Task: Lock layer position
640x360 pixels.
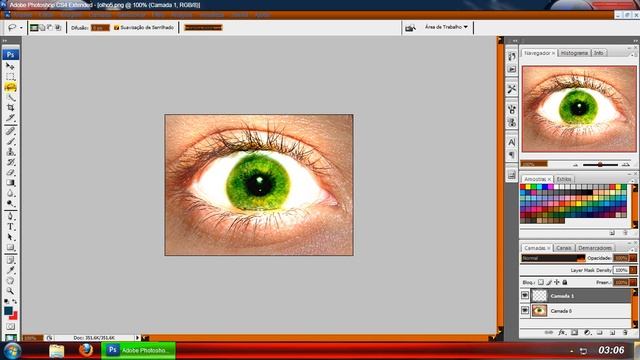Action: [557, 282]
